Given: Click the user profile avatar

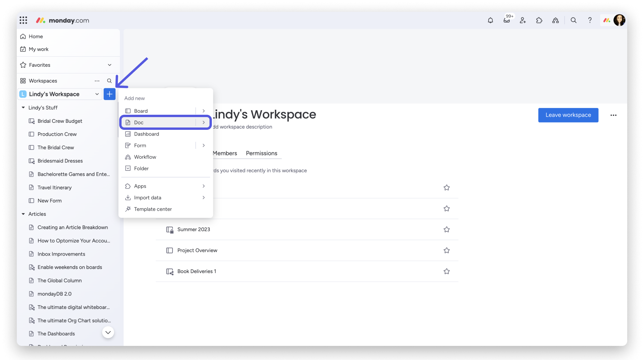Looking at the screenshot, I should (x=619, y=20).
